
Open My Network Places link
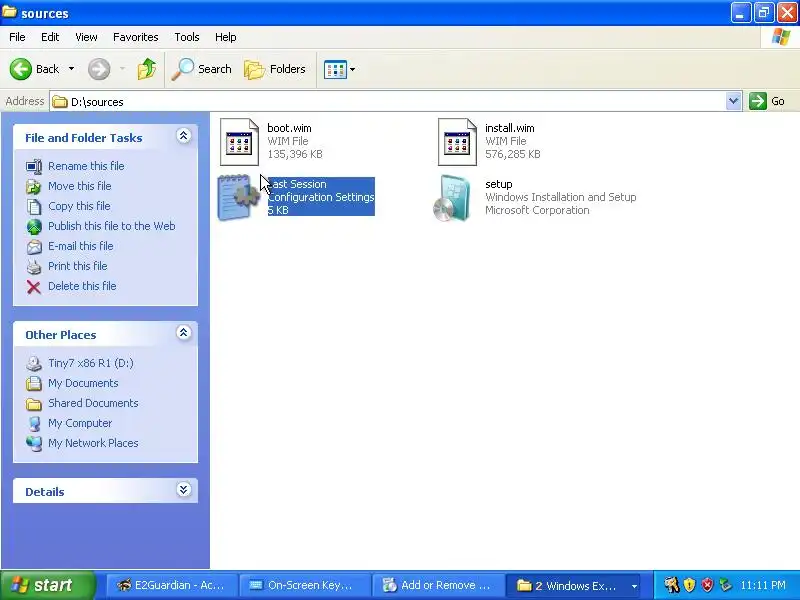click(93, 443)
